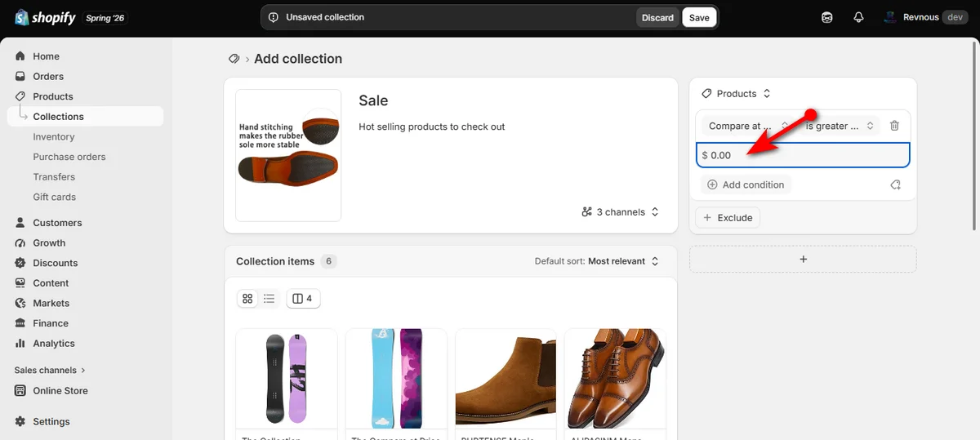Click the Markets globe icon
The height and width of the screenshot is (440, 980).
click(x=20, y=303)
